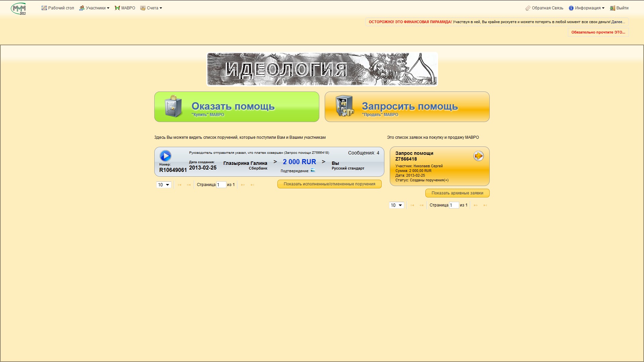The image size is (644, 362).
Task: Select sender name Глазырина Галина
Action: 245,163
